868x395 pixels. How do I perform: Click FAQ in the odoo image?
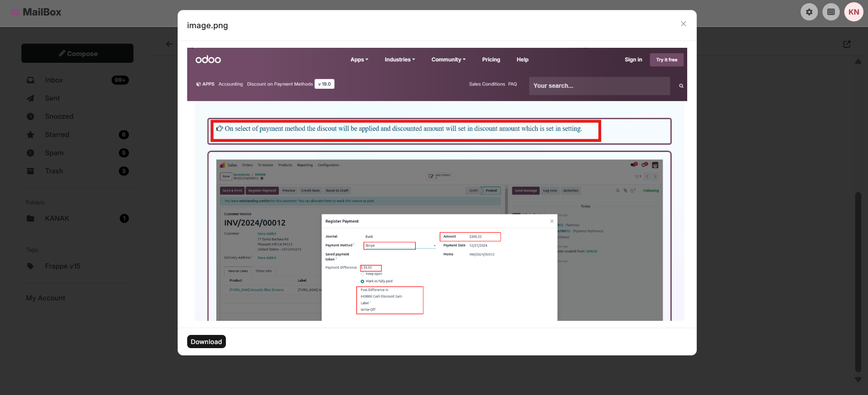(512, 84)
